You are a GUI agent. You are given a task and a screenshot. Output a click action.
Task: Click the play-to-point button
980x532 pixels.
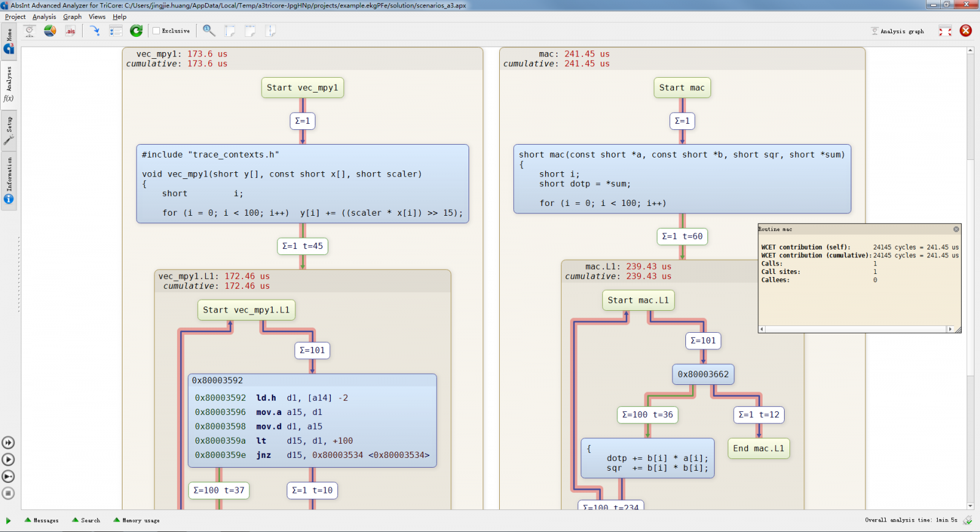point(8,476)
